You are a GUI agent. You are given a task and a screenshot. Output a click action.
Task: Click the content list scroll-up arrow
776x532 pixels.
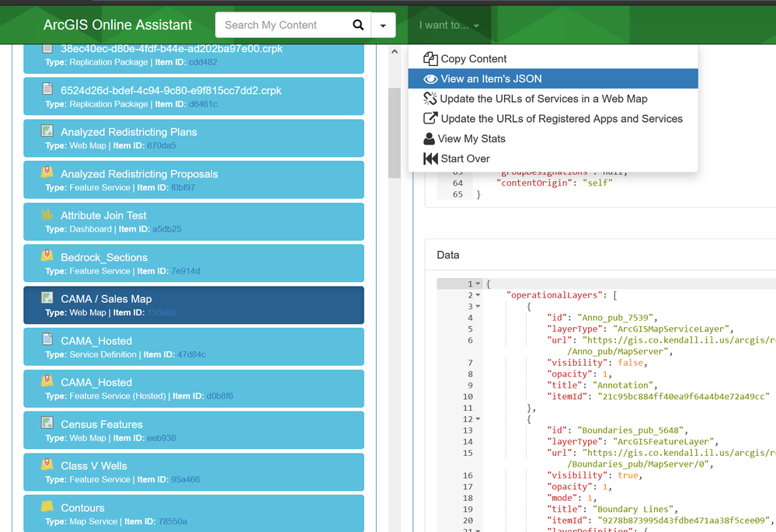[395, 51]
